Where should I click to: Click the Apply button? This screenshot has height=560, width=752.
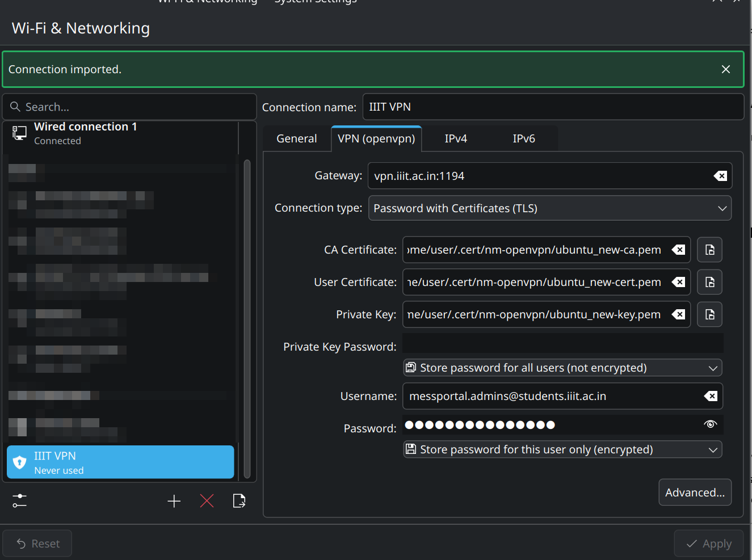point(708,544)
